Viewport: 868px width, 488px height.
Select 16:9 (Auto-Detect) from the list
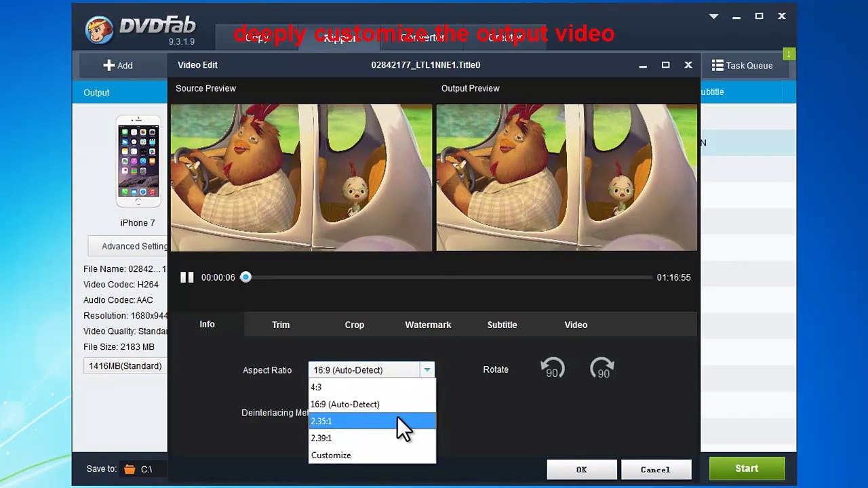click(372, 404)
